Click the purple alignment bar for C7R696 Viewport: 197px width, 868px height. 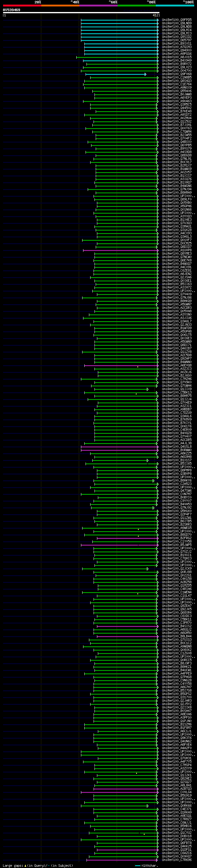[x=123, y=860]
